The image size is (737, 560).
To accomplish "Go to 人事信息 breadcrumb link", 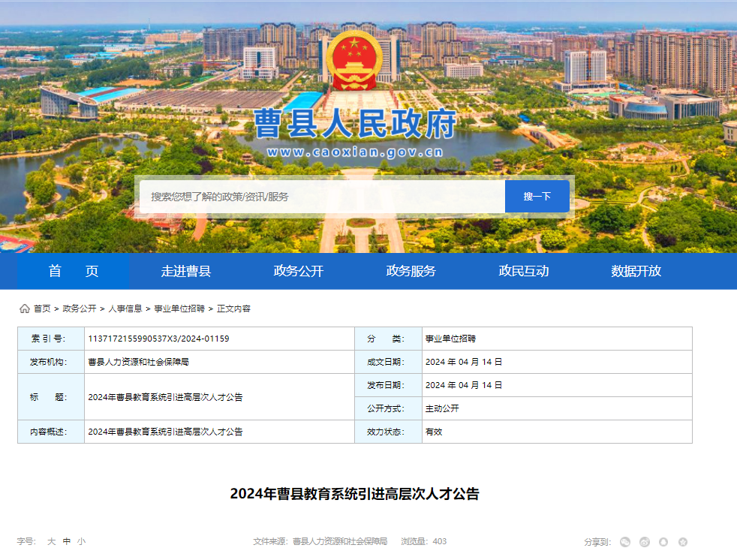I will pyautogui.click(x=125, y=309).
